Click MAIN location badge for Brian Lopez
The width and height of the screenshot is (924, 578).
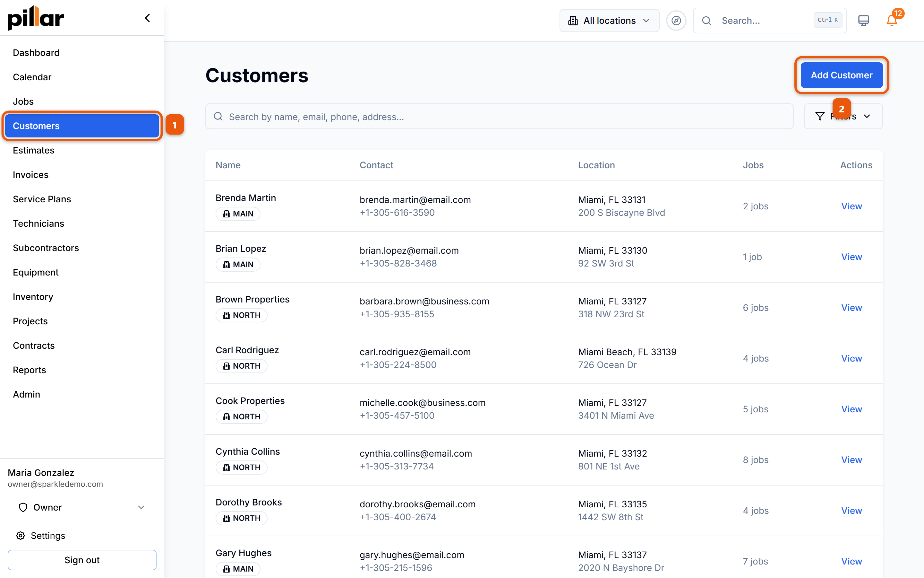coord(238,265)
